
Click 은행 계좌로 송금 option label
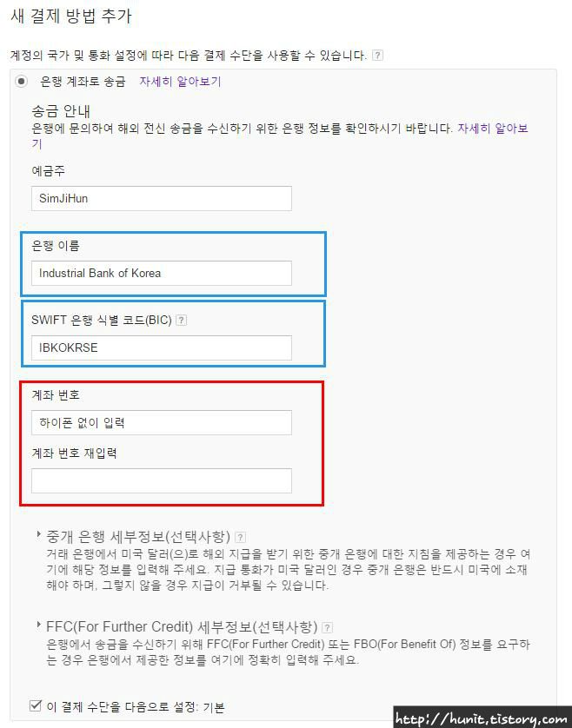coord(83,82)
